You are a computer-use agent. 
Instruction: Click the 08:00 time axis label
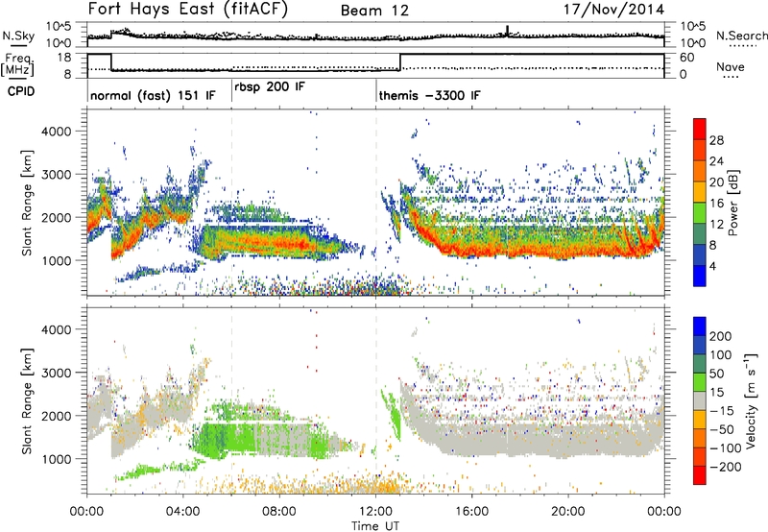[x=279, y=512]
